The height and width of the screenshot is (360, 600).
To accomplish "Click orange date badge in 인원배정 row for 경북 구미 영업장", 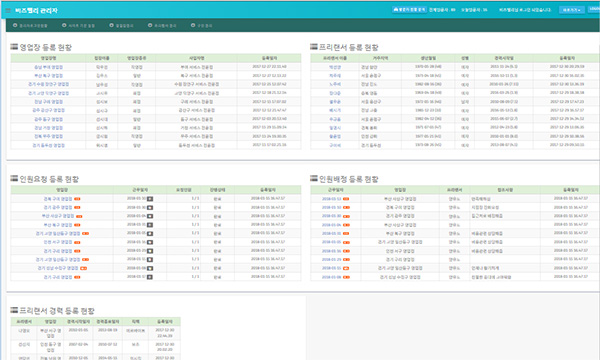I will coord(346,208).
